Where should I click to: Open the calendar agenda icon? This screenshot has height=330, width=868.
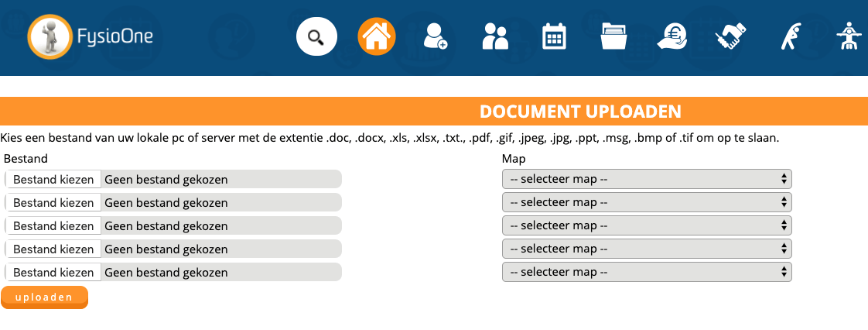pyautogui.click(x=555, y=37)
